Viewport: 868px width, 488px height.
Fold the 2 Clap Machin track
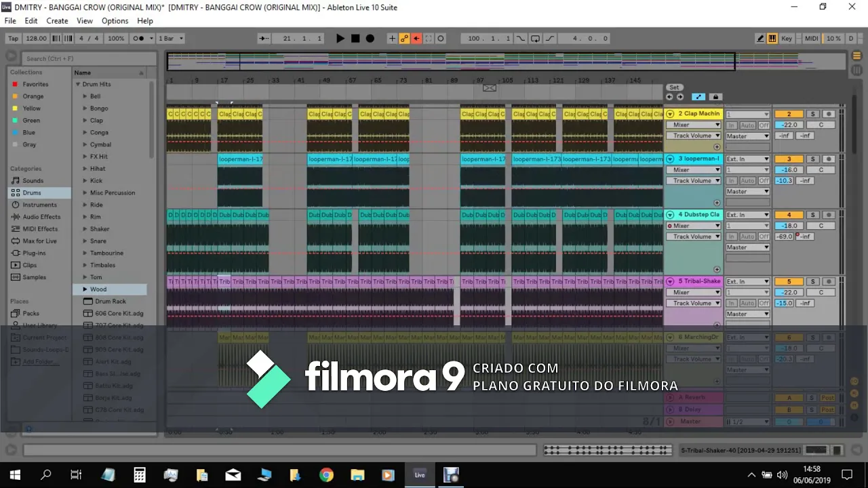[671, 115]
